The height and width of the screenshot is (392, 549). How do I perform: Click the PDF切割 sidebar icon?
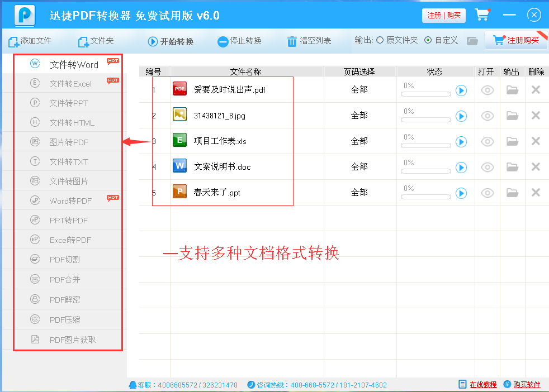pyautogui.click(x=35, y=259)
